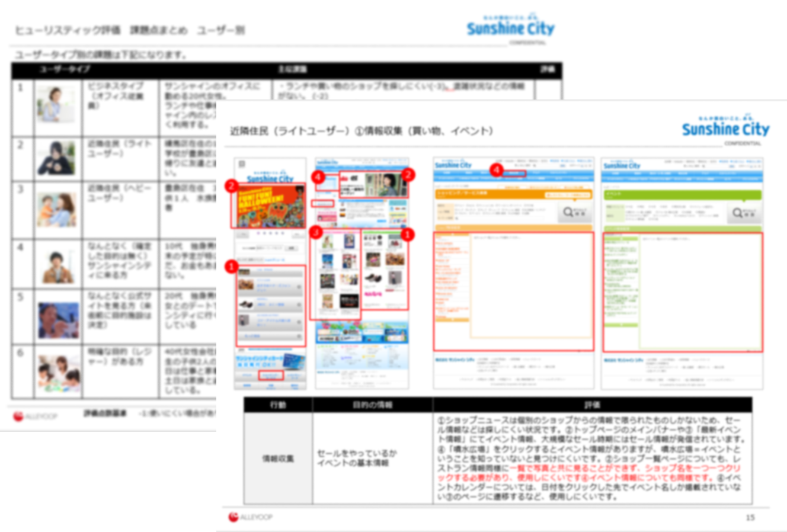Click the large Sunshine City logo on the front slide
The width and height of the screenshot is (787, 532).
[x=725, y=129]
